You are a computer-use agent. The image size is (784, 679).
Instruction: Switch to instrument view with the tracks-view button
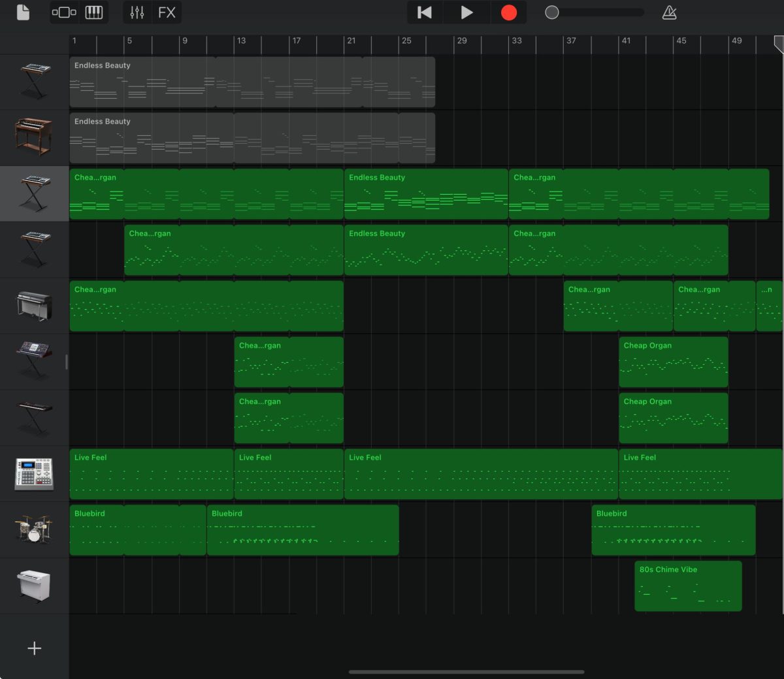(64, 12)
